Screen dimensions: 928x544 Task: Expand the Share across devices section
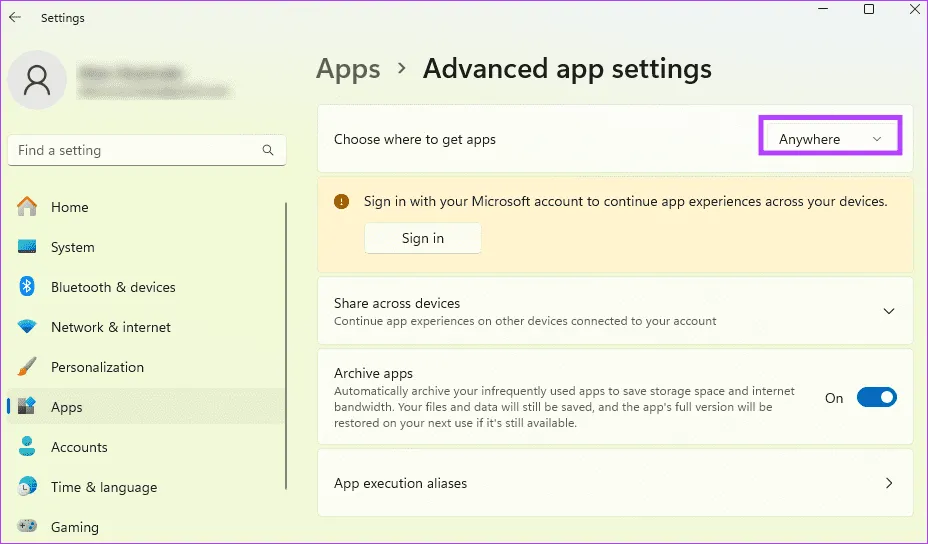[x=888, y=311]
